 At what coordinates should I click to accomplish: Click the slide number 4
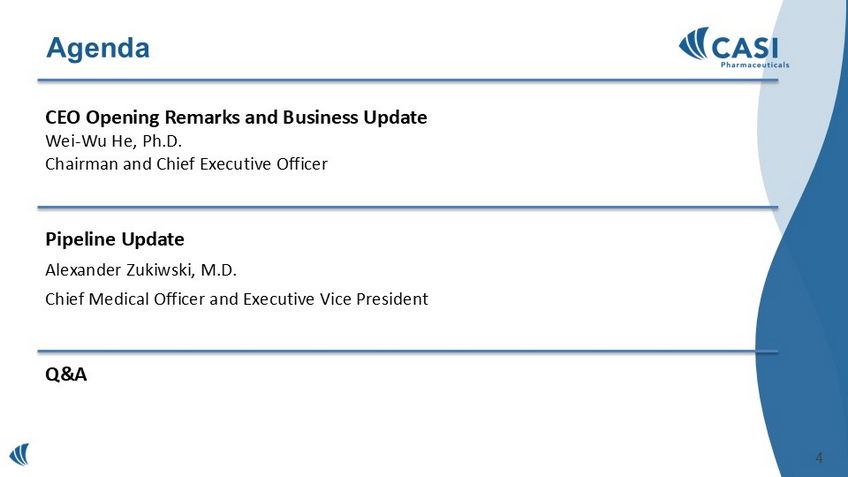coord(819,458)
